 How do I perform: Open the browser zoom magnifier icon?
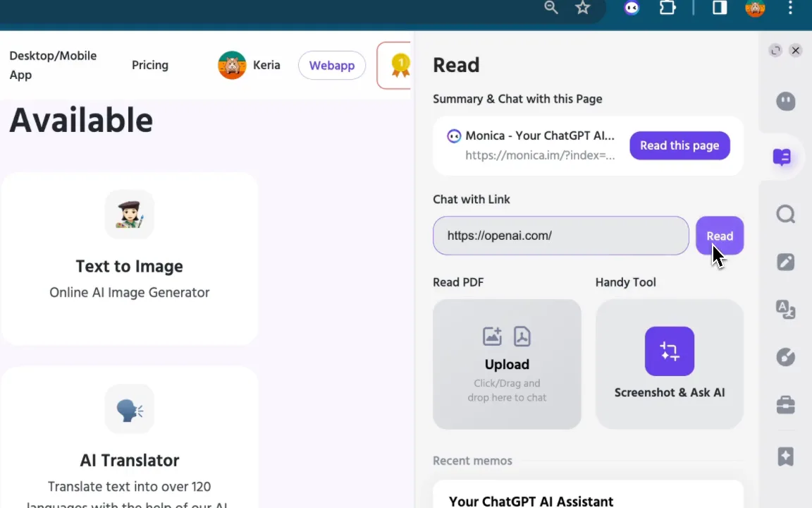coord(551,8)
